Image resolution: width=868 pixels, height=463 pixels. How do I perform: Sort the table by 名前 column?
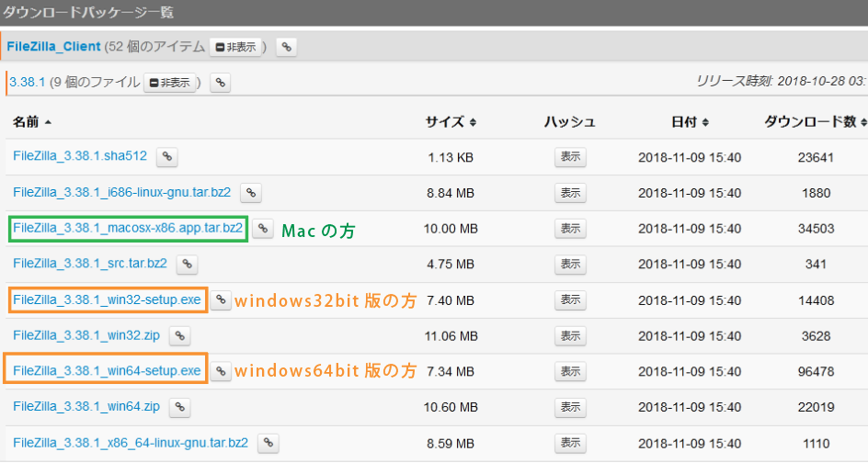[x=32, y=121]
